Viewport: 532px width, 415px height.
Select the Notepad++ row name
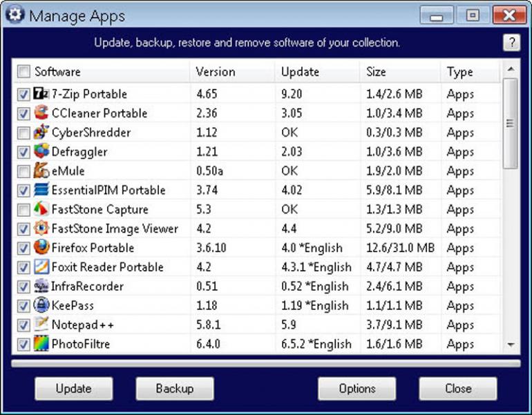pyautogui.click(x=82, y=325)
